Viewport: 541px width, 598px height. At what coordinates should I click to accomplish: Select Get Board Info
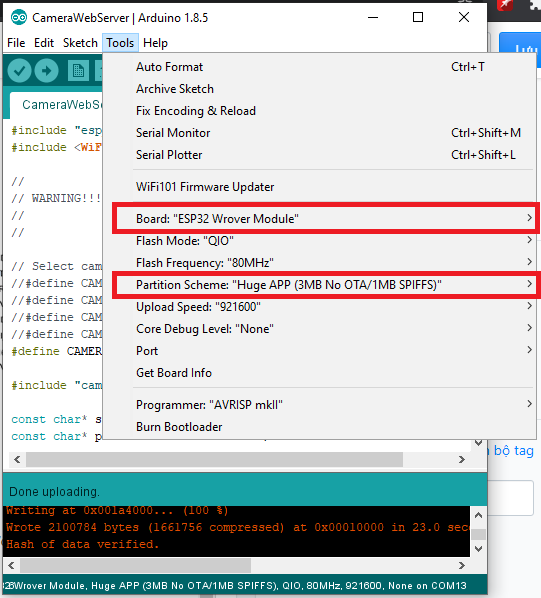click(x=319, y=373)
